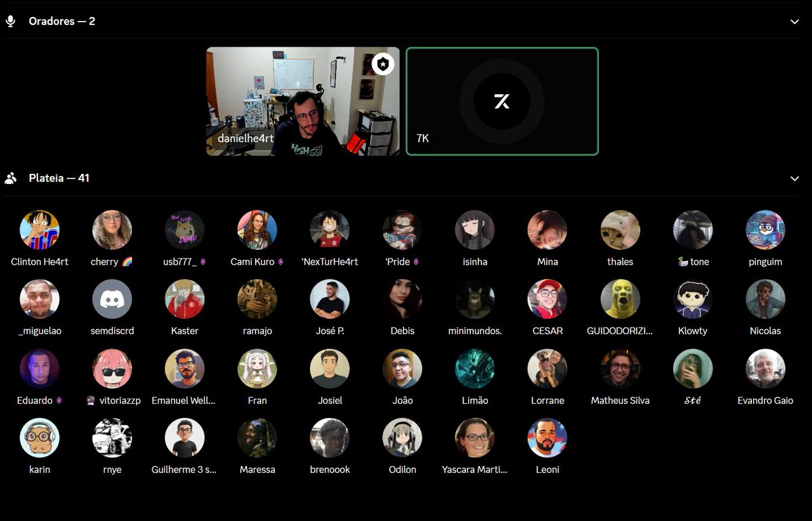The image size is (812, 521).
Task: Open Nicolas's avatar
Action: click(765, 299)
